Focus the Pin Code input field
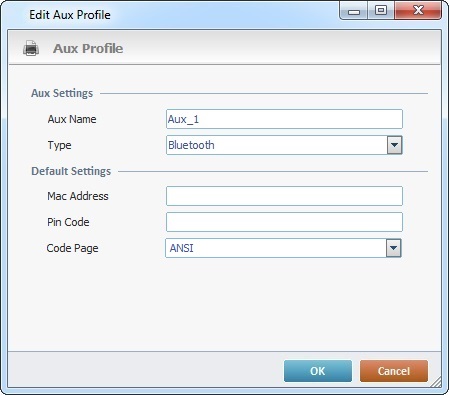The height and width of the screenshot is (395, 449). point(284,222)
